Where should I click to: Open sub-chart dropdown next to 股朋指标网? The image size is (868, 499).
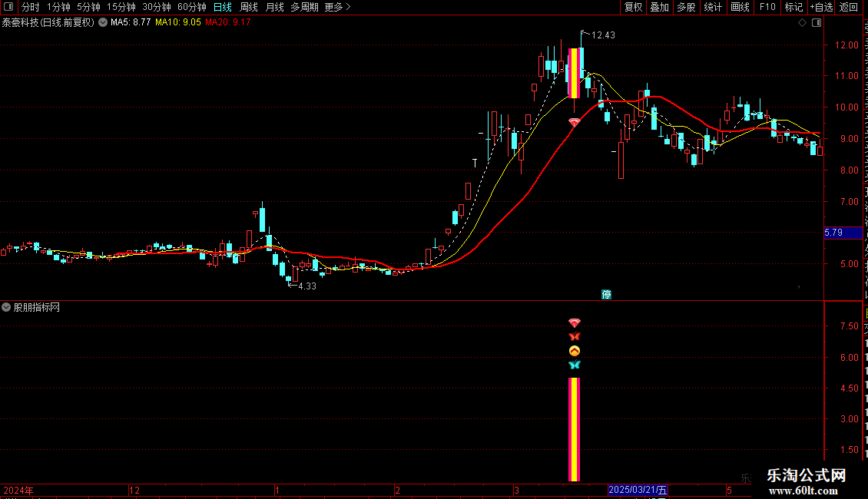(6, 307)
